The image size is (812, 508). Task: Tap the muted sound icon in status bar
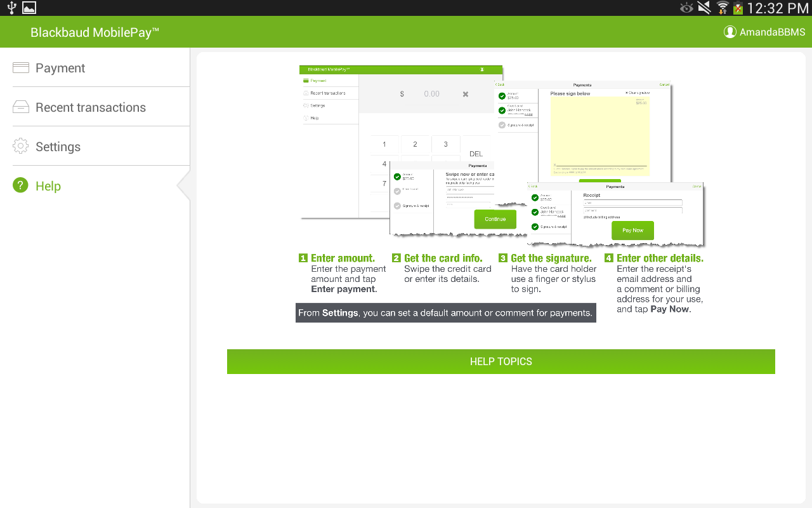click(x=704, y=8)
